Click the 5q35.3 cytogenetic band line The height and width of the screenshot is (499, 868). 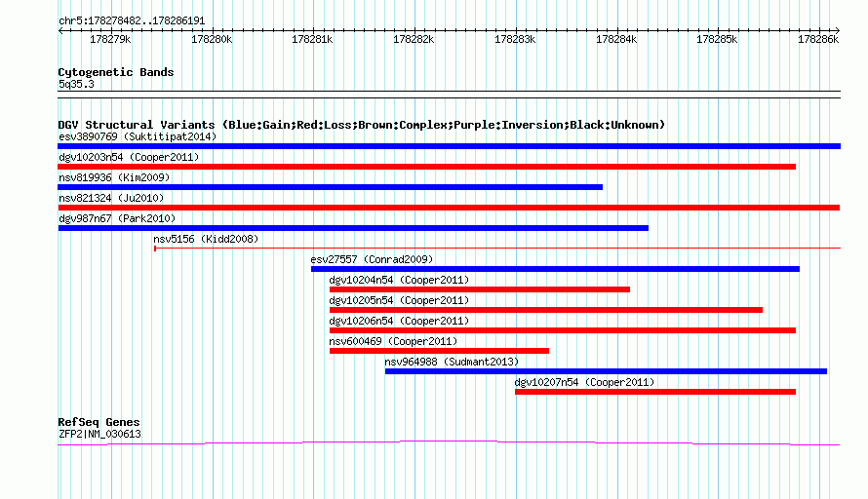(449, 95)
